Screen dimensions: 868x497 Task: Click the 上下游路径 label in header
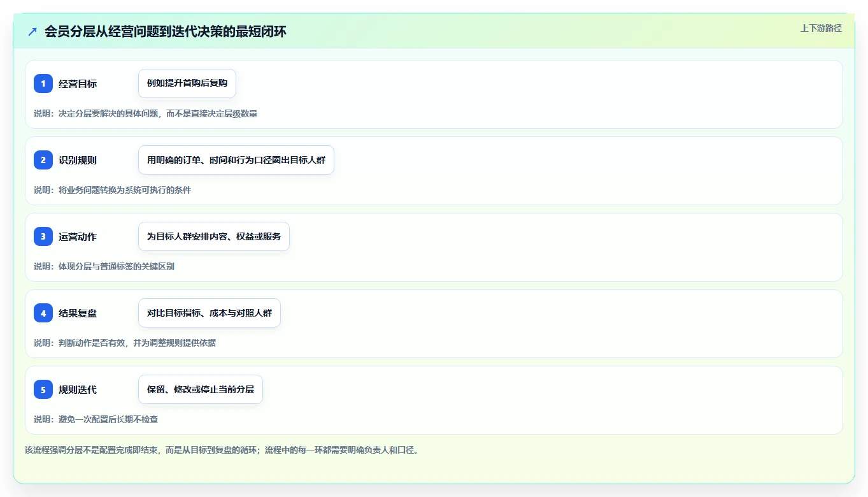[x=821, y=28]
